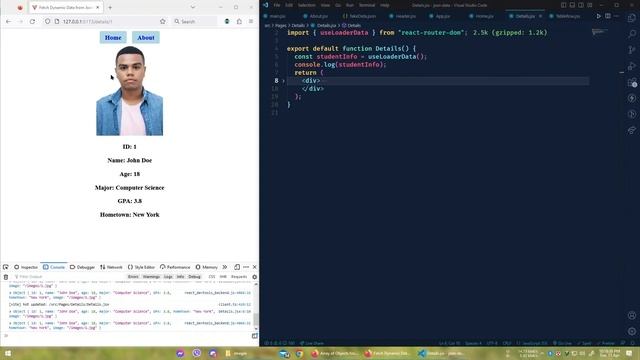
Task: Open console settings gear
Action: (255, 277)
